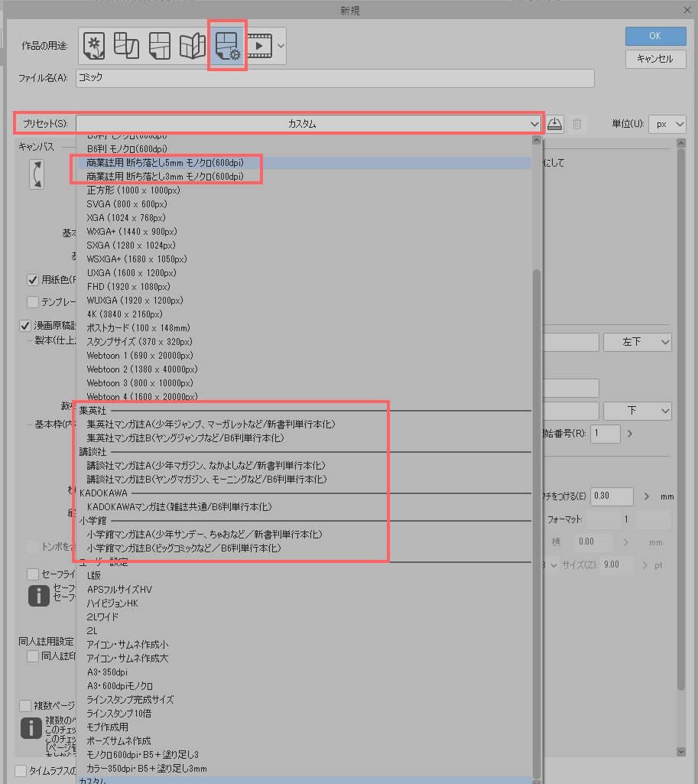Choose 商業誌用 断ち落とし5mm モノクロ preset
698x784 pixels.
point(304,162)
